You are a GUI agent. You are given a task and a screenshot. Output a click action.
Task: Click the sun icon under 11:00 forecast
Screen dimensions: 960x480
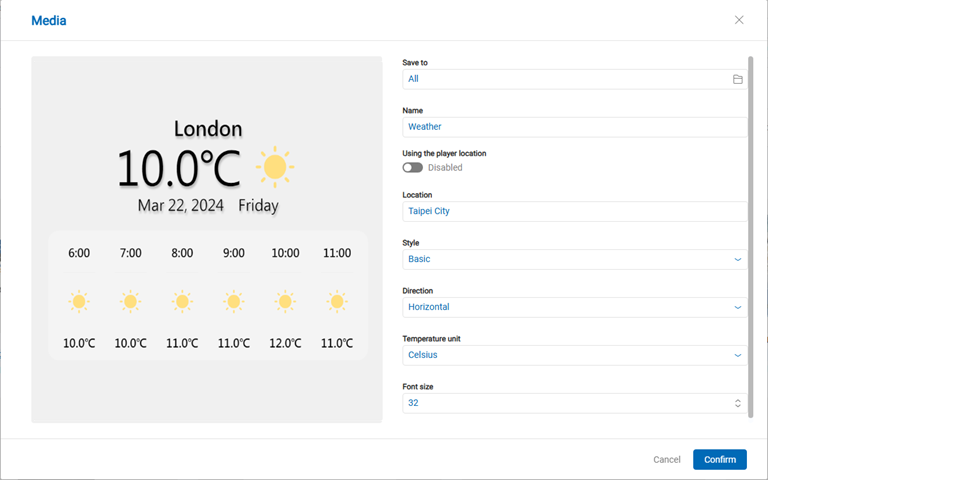click(337, 301)
